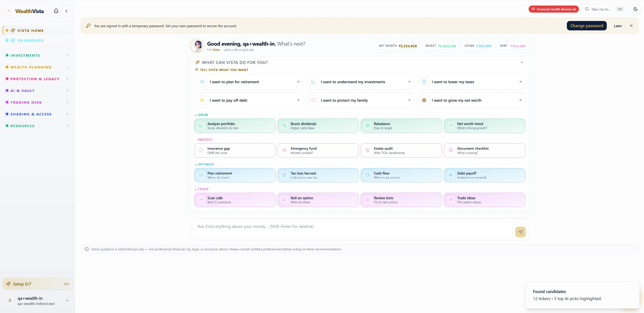Image resolution: width=644 pixels, height=313 pixels.
Task: Click the Tax-loss harvest icon
Action: click(x=284, y=175)
